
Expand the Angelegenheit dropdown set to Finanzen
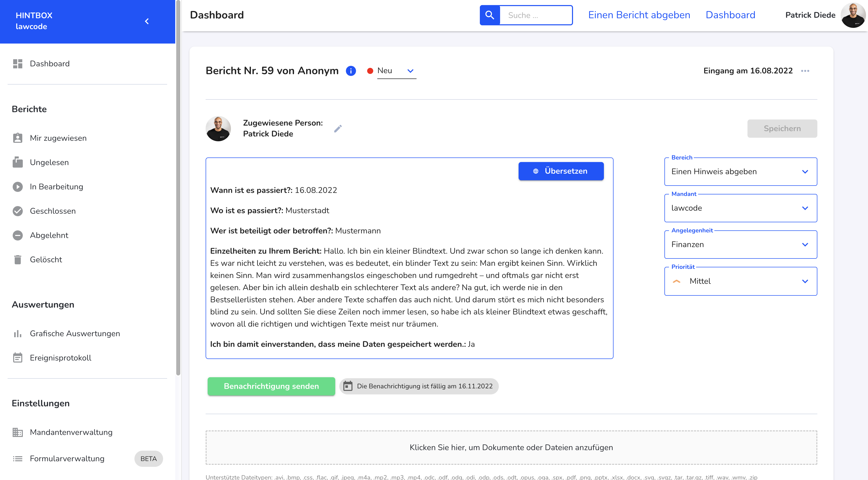coord(805,245)
